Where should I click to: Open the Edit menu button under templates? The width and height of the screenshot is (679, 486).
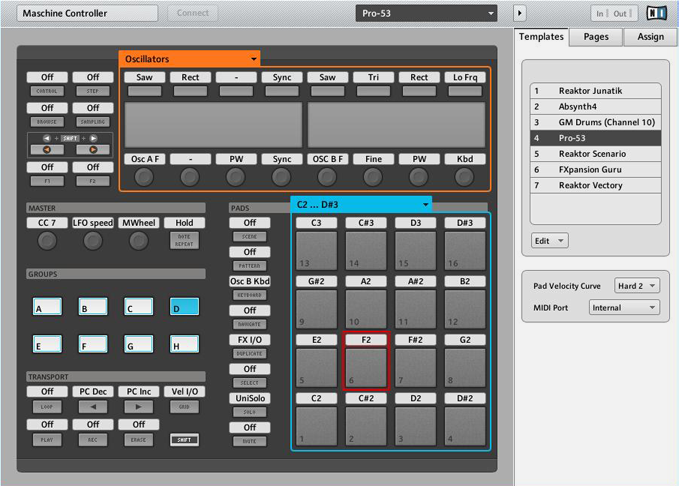(x=549, y=241)
